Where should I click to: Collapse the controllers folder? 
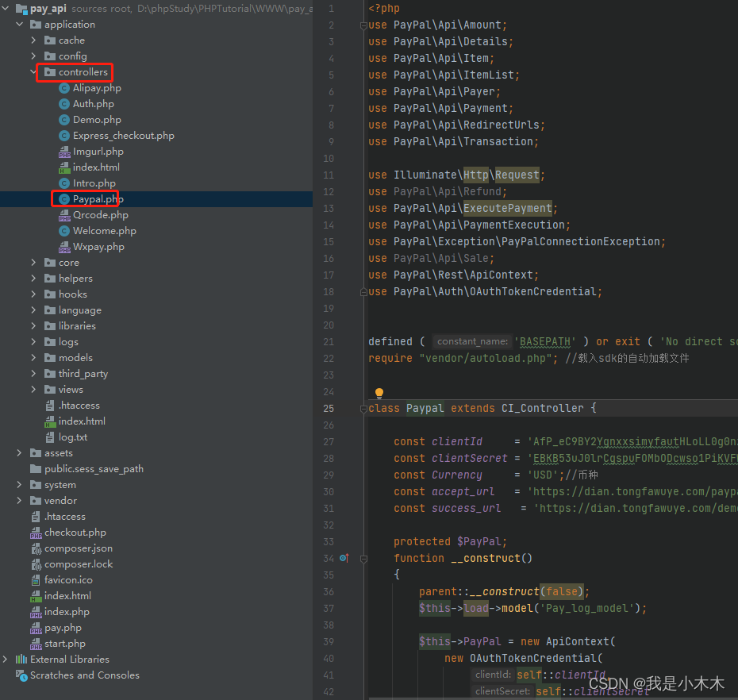tap(33, 72)
